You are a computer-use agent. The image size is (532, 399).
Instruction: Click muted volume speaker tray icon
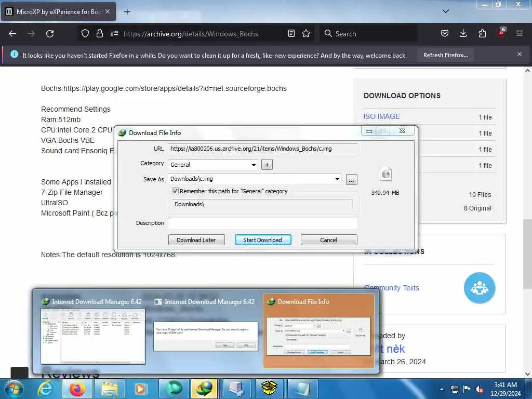(480, 389)
